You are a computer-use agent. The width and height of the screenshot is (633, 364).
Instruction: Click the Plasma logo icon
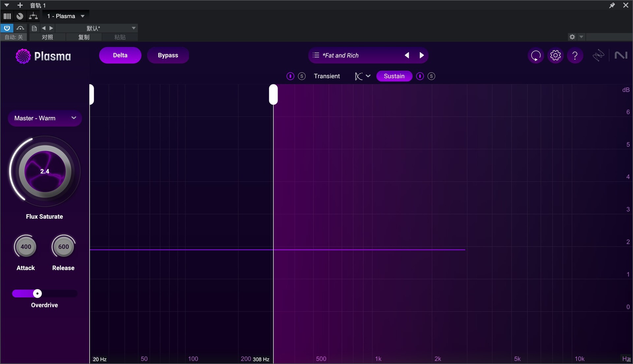[23, 56]
